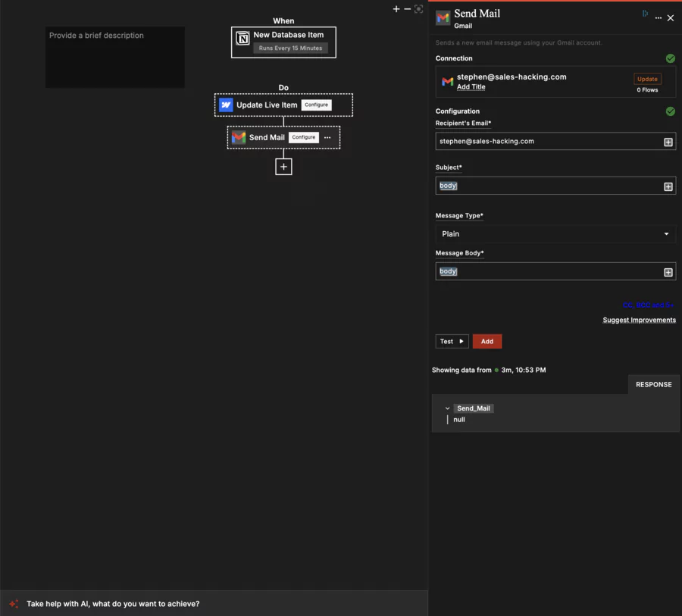Click the blue flag icon in panel header
Screen dimensions: 682x616
click(645, 14)
